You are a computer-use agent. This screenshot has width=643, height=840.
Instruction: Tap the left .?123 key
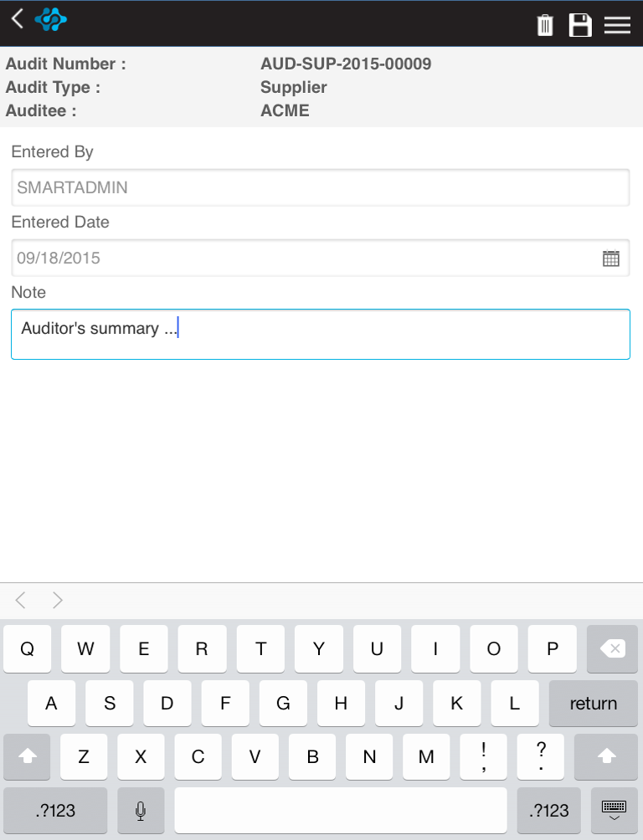(x=55, y=811)
